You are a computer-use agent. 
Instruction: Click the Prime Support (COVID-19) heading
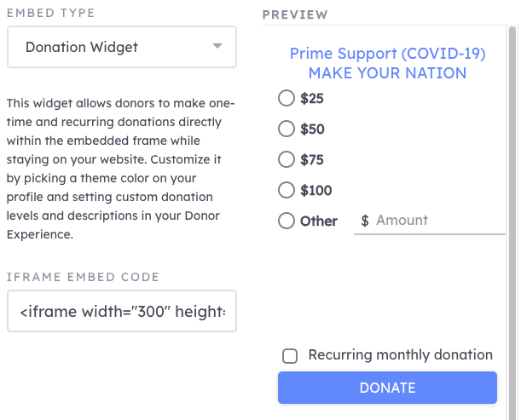(387, 54)
